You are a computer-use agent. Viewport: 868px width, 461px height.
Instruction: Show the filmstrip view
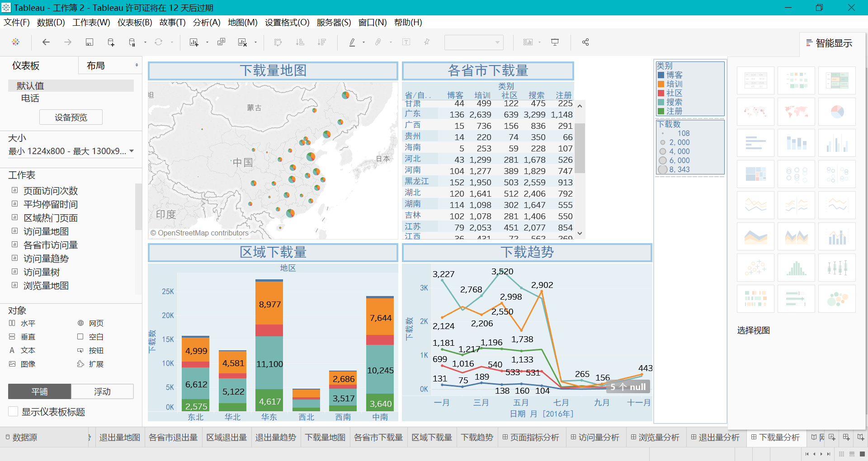click(x=852, y=454)
